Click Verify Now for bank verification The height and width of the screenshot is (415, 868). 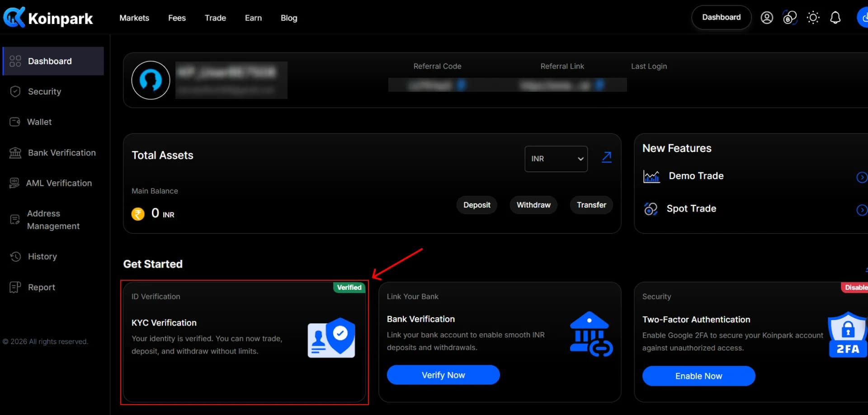[x=443, y=375]
